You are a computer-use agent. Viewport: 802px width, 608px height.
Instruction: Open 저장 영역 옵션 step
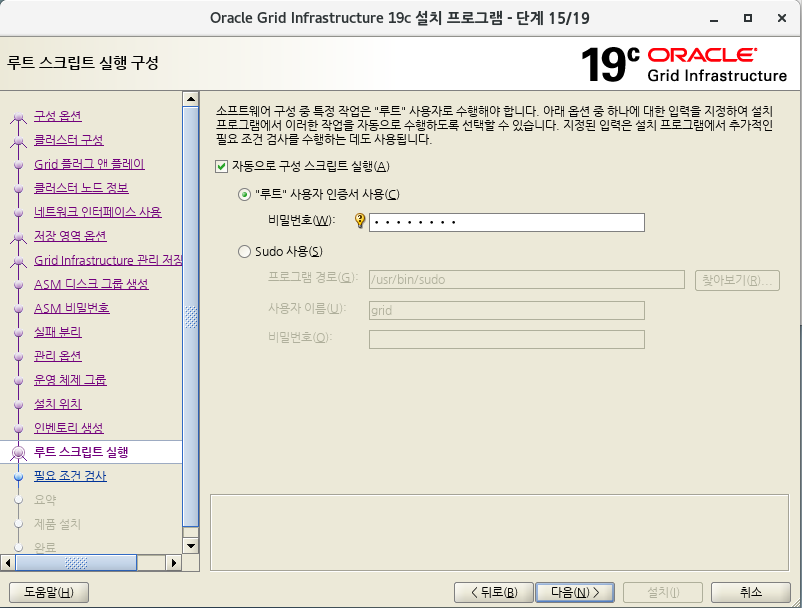[x=70, y=236]
